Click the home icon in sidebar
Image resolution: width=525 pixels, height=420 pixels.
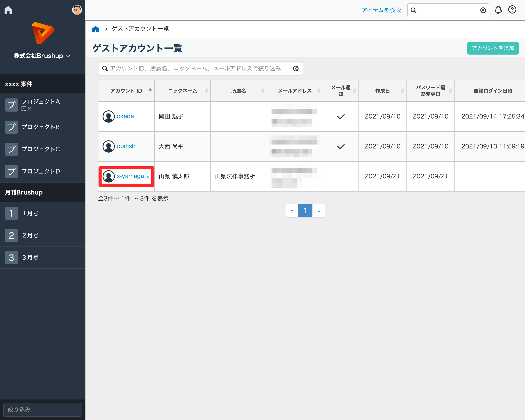pyautogui.click(x=8, y=10)
